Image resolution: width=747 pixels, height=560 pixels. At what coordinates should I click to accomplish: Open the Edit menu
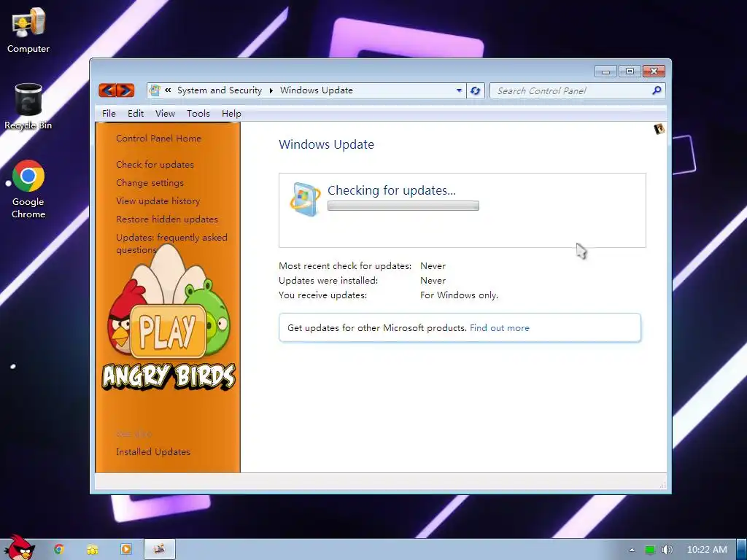tap(135, 113)
